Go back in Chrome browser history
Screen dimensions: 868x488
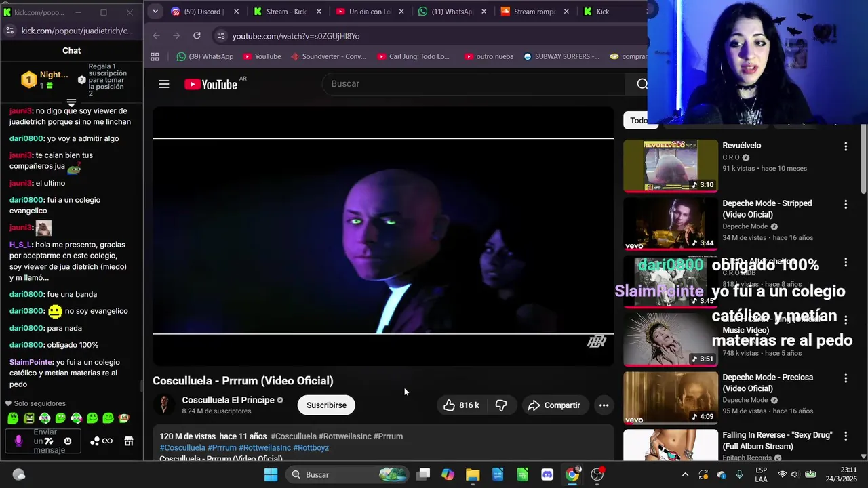(156, 36)
